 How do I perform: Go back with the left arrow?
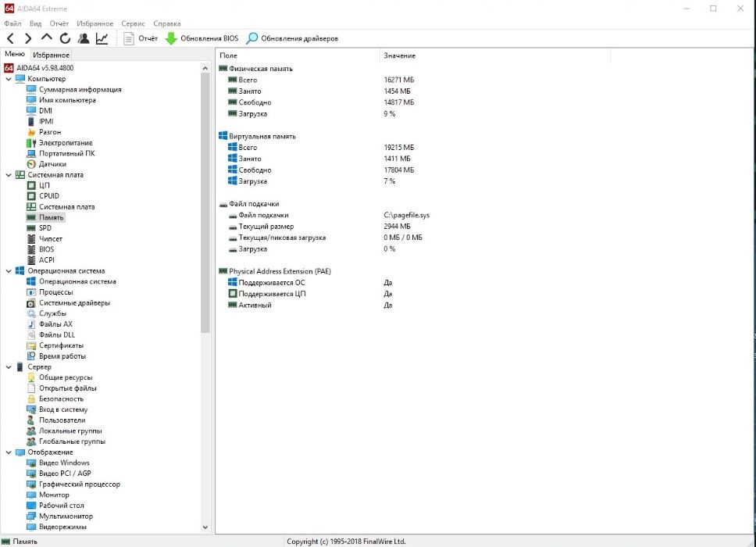[x=10, y=38]
